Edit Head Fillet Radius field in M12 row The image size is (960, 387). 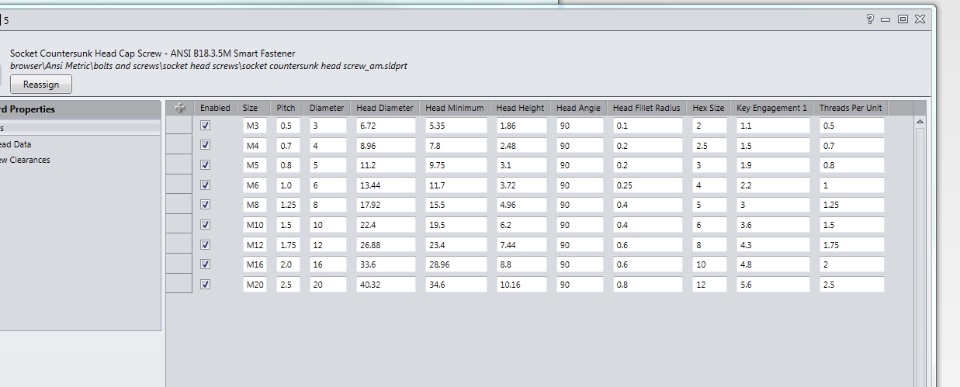[648, 245]
